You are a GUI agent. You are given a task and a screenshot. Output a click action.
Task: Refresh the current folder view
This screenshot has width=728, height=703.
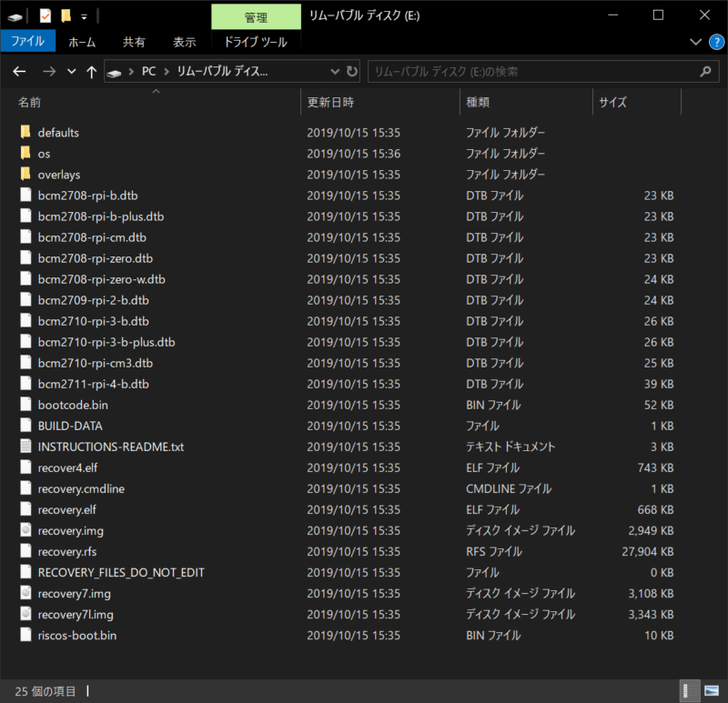[352, 71]
